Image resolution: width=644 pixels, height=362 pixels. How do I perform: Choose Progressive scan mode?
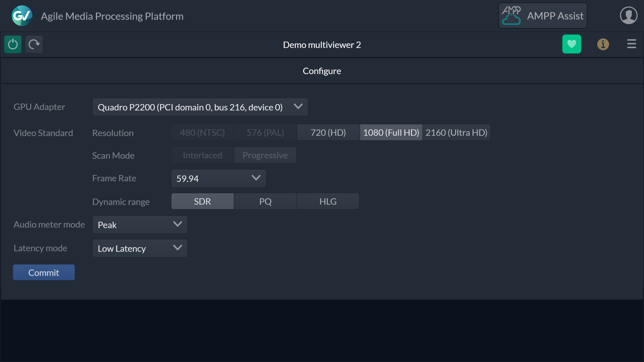coord(265,155)
